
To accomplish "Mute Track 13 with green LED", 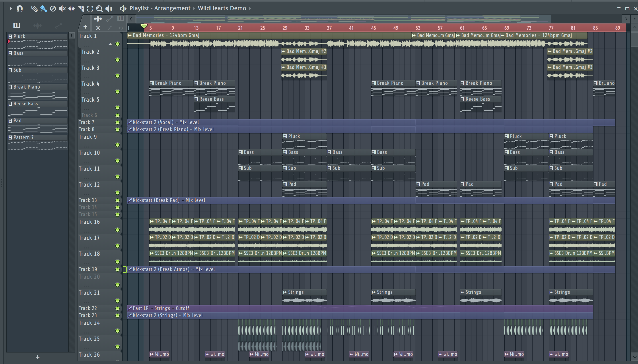I will tap(117, 201).
